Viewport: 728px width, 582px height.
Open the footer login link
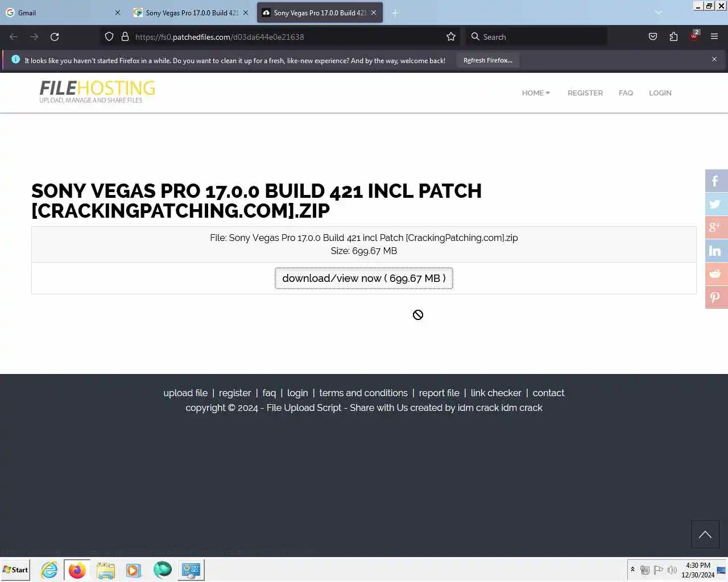pyautogui.click(x=297, y=393)
